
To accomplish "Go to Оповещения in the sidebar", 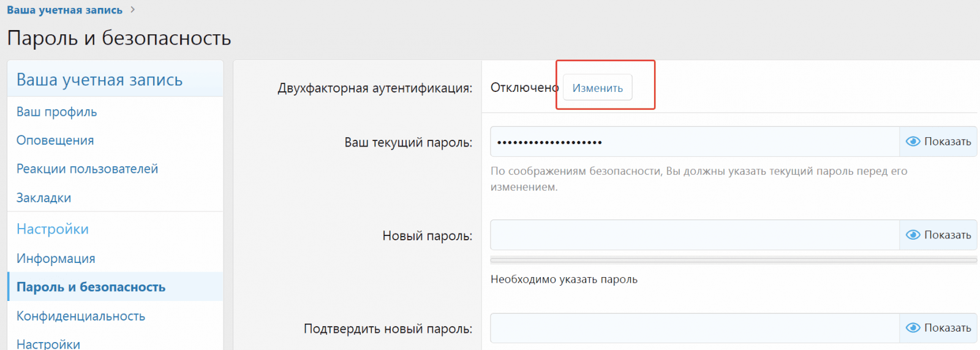I will (55, 140).
